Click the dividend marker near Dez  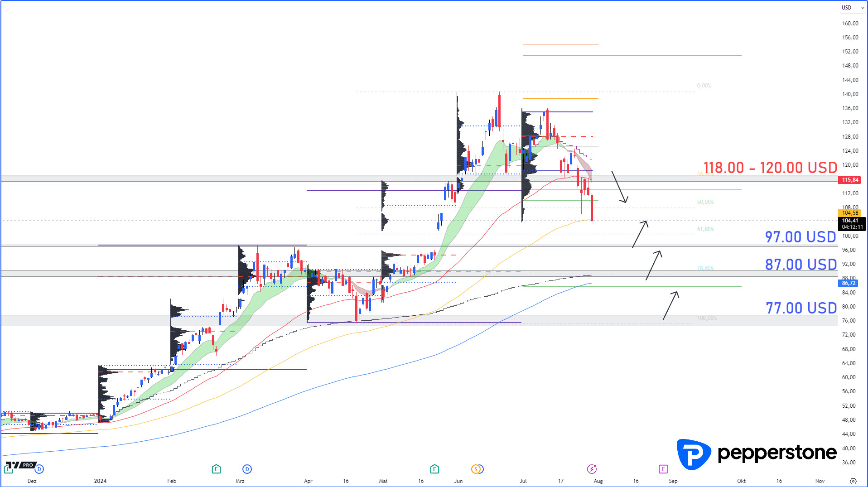point(39,469)
